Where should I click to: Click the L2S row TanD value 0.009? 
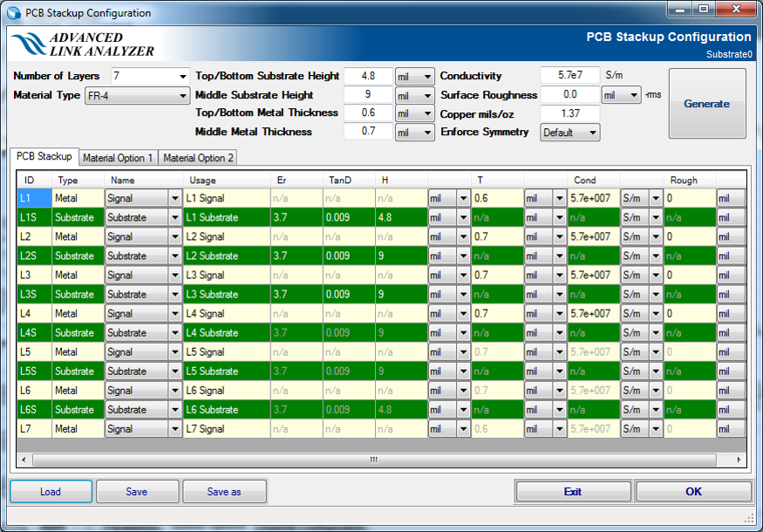(x=349, y=256)
